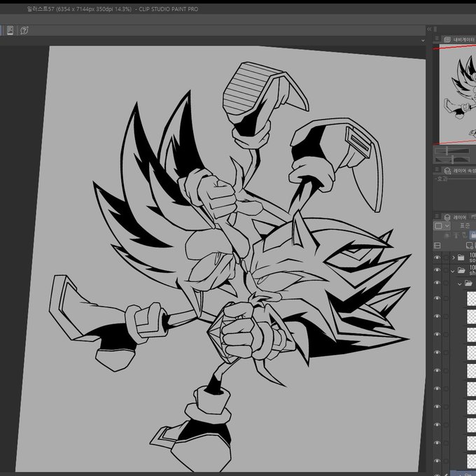Switch to the 내비게이터 (Navigator) tab
The width and height of the screenshot is (476, 476).
pos(459,39)
